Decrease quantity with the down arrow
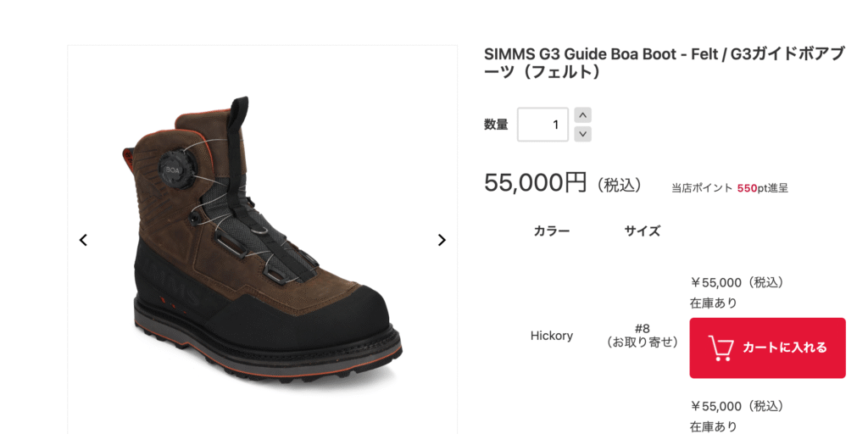This screenshot has height=434, width=868. (x=582, y=134)
